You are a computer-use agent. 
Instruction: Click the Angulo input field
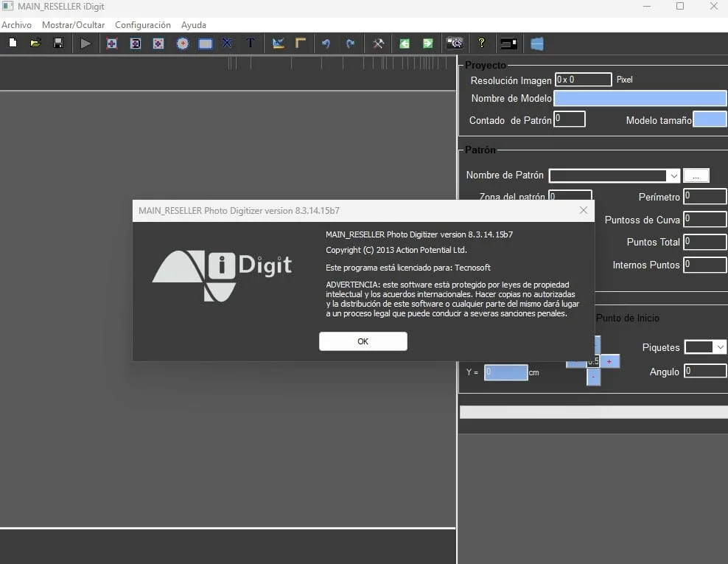coord(704,371)
